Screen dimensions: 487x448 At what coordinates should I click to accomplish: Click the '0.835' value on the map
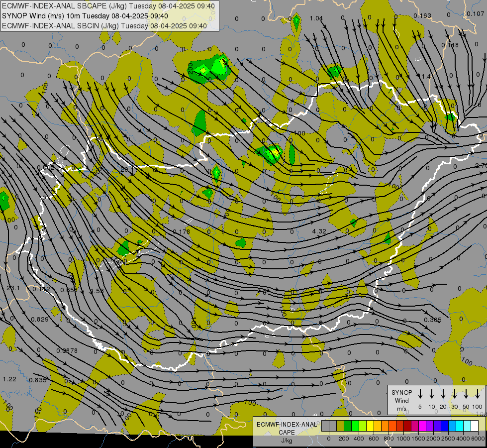[38, 380]
